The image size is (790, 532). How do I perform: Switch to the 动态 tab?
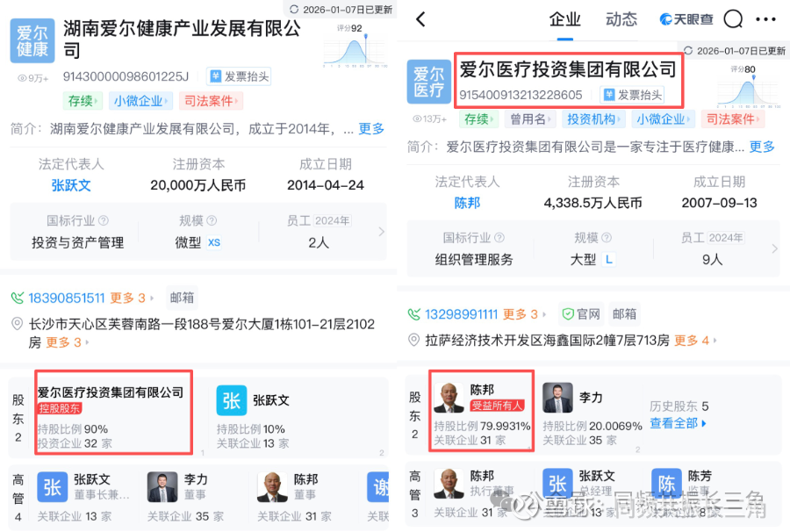tap(621, 19)
